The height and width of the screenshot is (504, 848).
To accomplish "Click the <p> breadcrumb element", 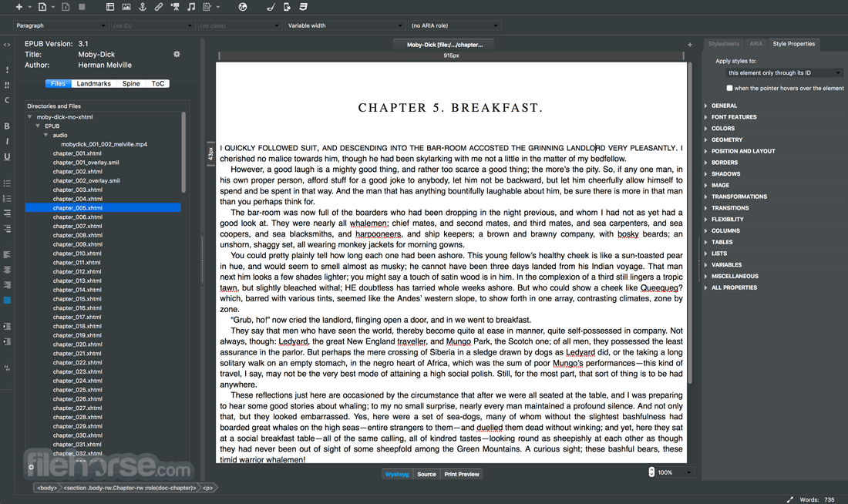I will 207,488.
